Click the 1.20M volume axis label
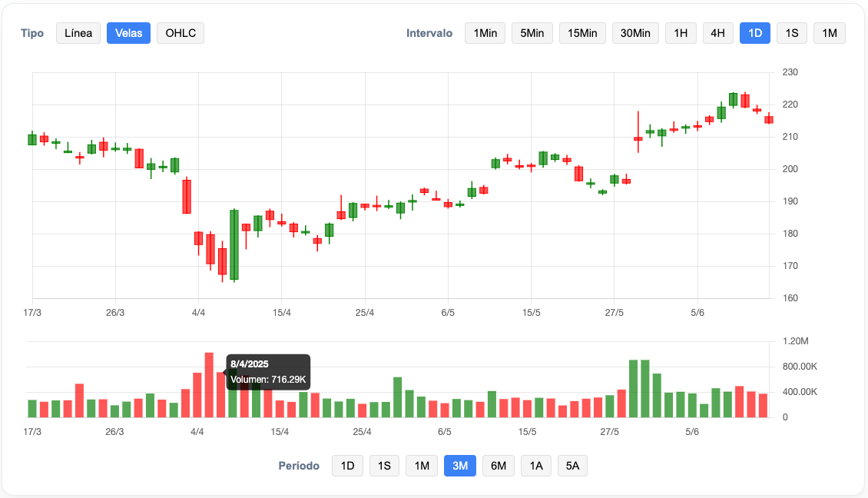The width and height of the screenshot is (868, 498). click(x=796, y=341)
